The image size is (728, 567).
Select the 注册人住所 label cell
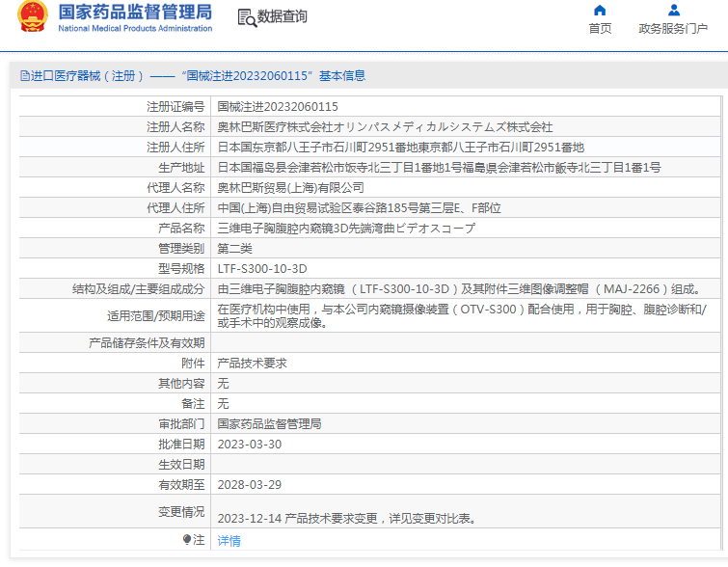click(175, 148)
